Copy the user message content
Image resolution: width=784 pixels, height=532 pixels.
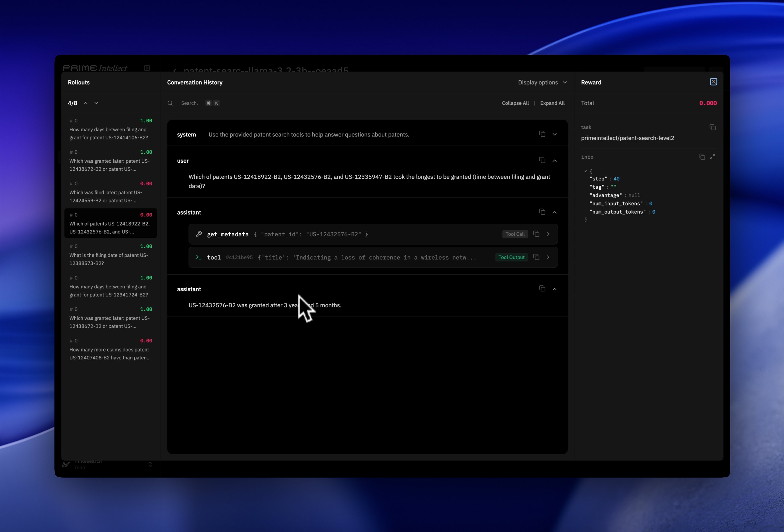(x=542, y=161)
